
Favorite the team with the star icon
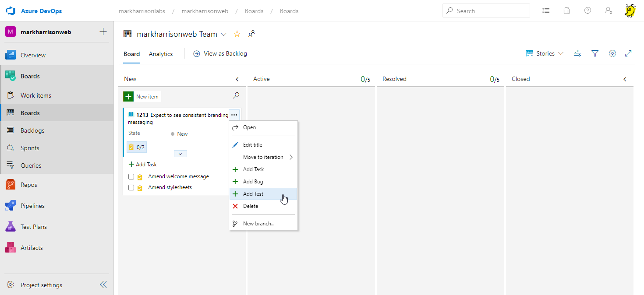pyautogui.click(x=237, y=34)
